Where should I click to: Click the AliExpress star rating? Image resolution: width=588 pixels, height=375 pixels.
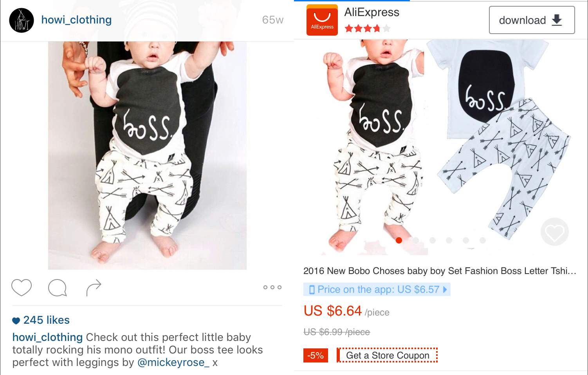click(368, 29)
